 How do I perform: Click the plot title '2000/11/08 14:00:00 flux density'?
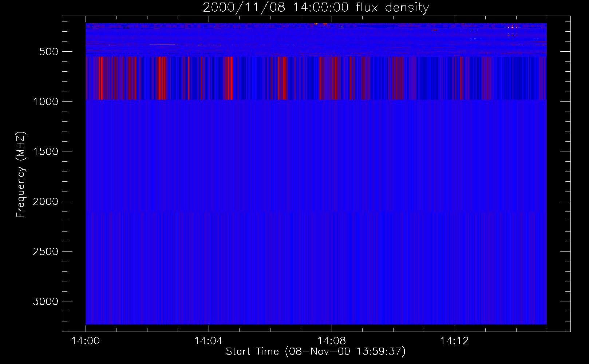316,8
